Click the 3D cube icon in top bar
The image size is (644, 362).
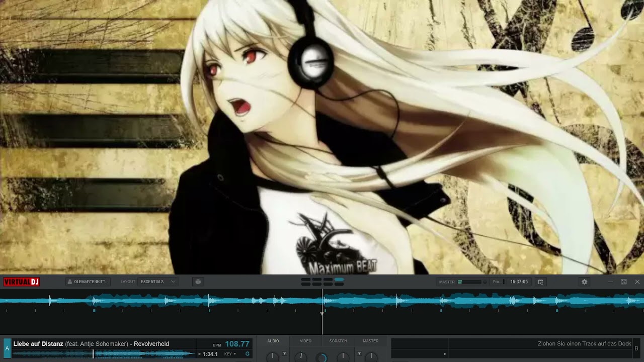click(198, 282)
